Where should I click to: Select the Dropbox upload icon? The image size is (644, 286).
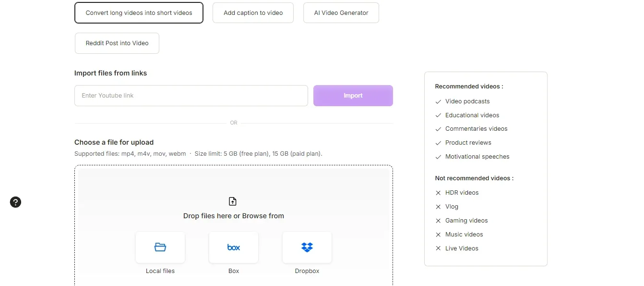(x=307, y=247)
